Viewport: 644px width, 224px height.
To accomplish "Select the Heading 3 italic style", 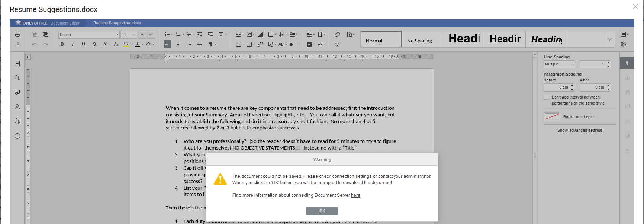I will click(546, 39).
